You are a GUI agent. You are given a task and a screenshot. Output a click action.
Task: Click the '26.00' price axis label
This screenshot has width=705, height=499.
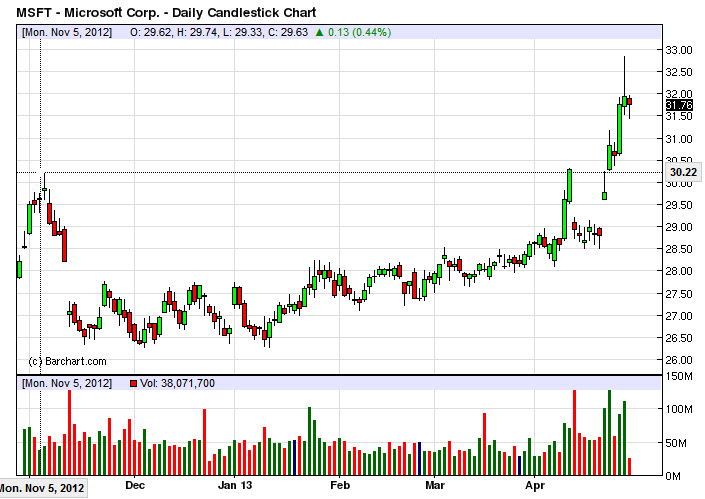[x=679, y=360]
